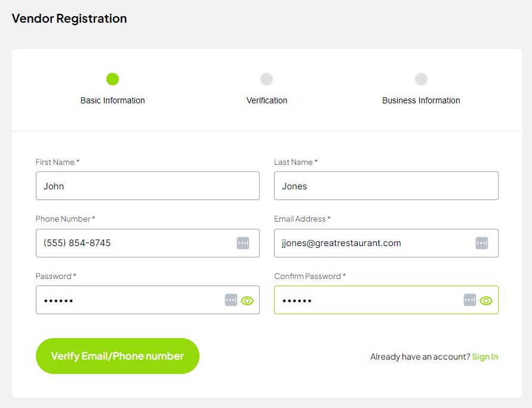Click the Business Information step circle
Viewport: 532px width, 408px height.
coord(421,79)
